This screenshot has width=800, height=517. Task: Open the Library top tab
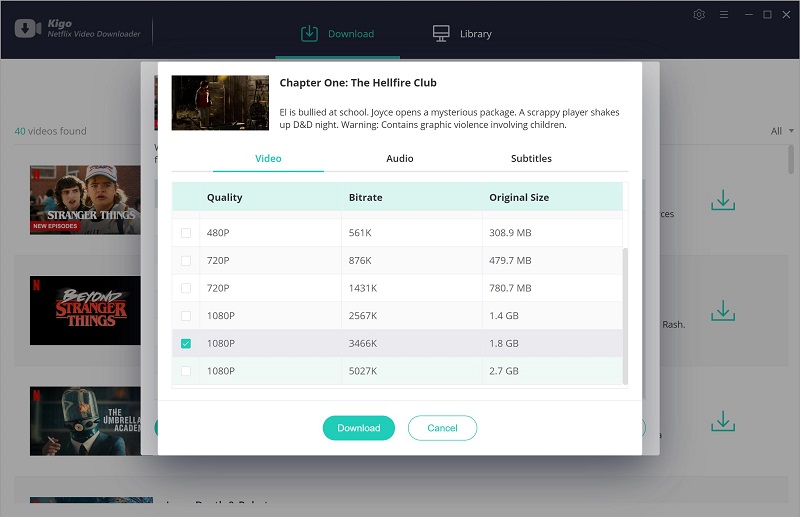point(462,34)
